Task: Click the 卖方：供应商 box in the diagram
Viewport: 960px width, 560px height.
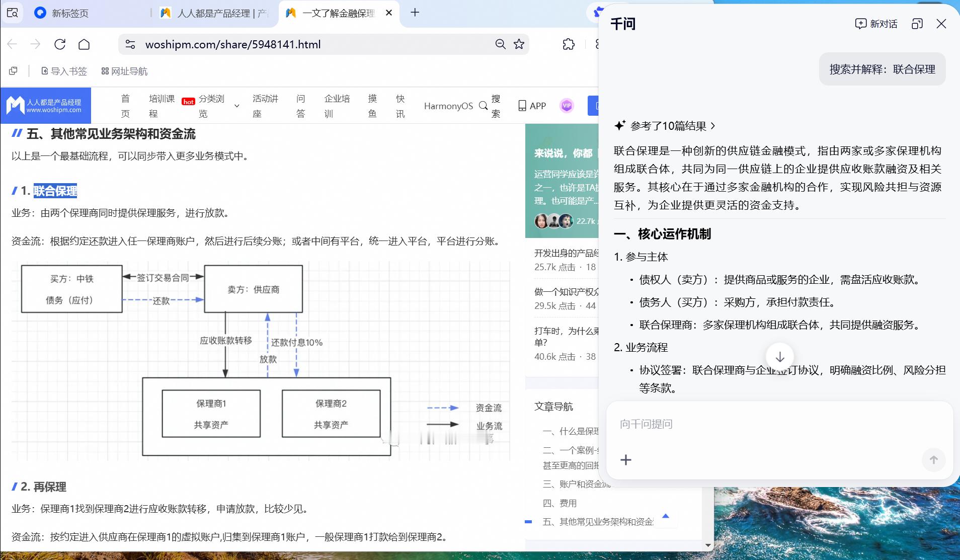Action: [x=254, y=289]
